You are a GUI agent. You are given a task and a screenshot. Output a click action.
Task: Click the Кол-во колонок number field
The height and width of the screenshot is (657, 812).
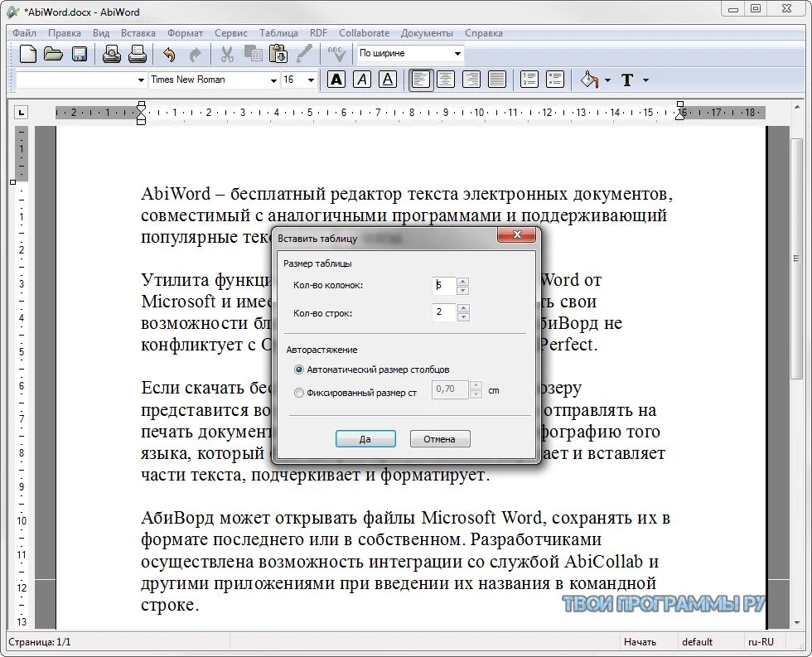444,286
